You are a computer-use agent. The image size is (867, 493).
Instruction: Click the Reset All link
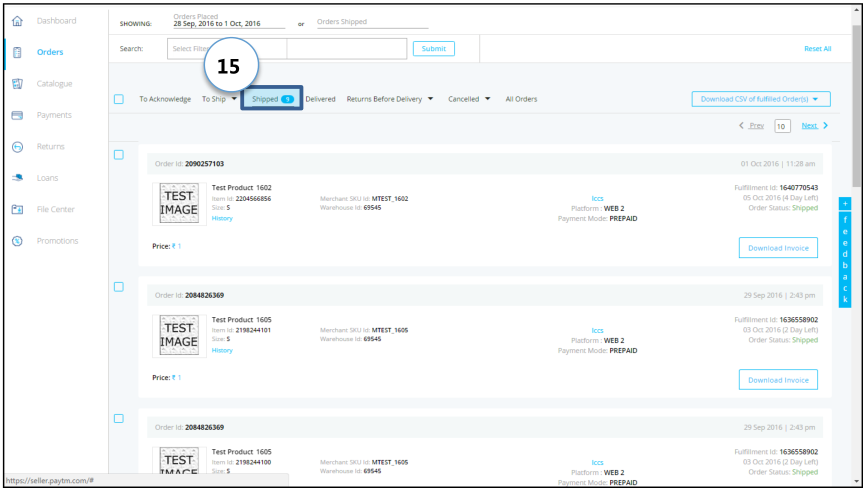pyautogui.click(x=818, y=49)
